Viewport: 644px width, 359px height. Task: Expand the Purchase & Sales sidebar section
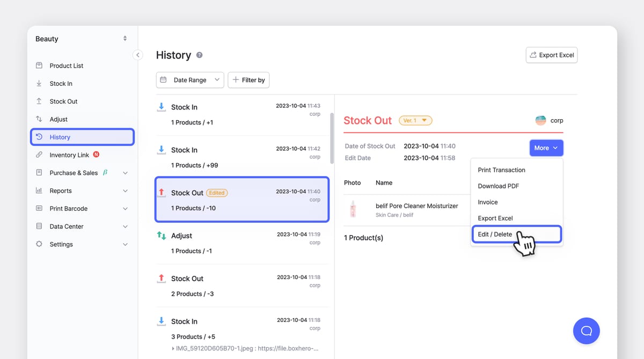tap(73, 173)
